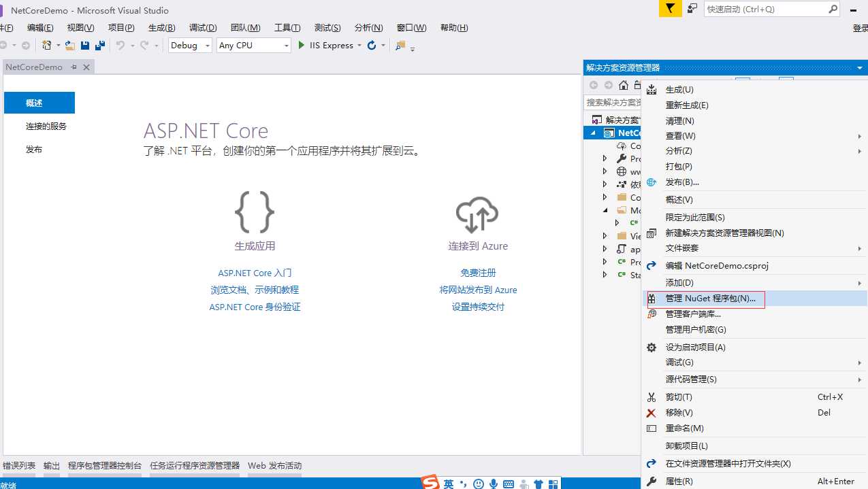Screen dimensions: 868x489
Task: Click the Sogou soft keyboard icon
Action: pyautogui.click(x=508, y=484)
